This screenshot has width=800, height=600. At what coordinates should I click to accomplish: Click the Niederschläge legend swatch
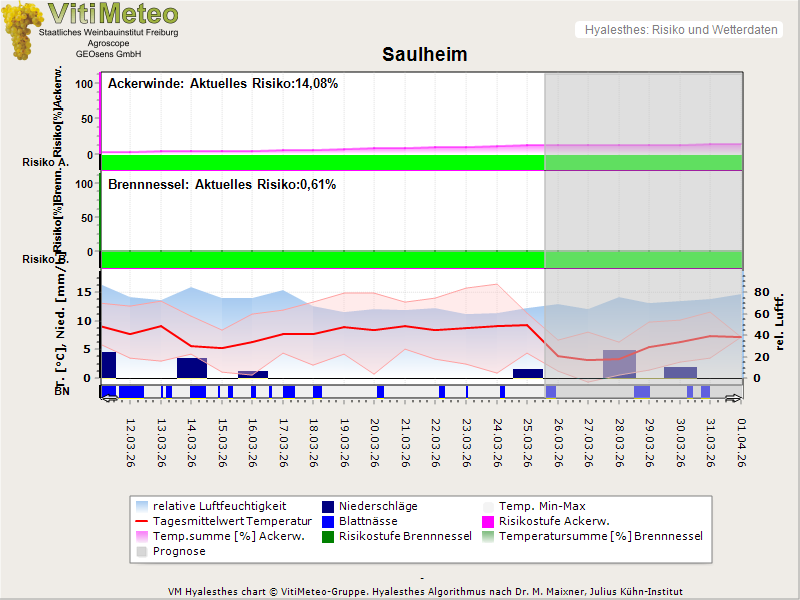pyautogui.click(x=327, y=506)
